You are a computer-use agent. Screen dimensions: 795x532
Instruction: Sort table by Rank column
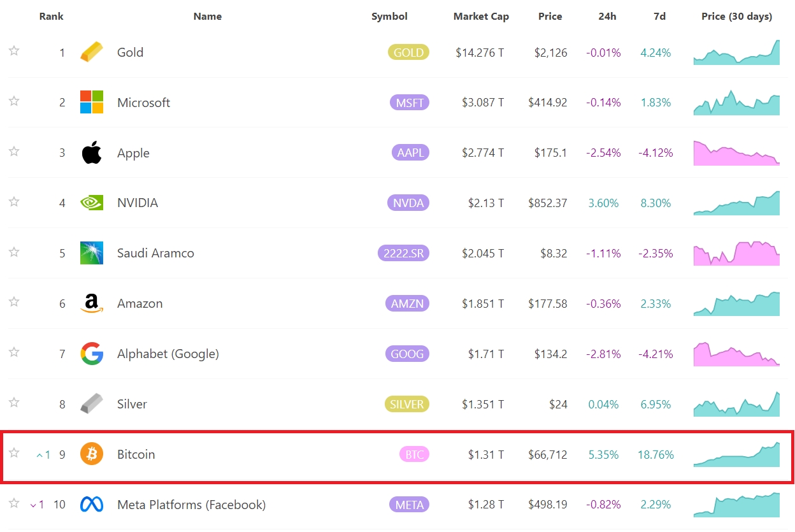[x=51, y=17]
